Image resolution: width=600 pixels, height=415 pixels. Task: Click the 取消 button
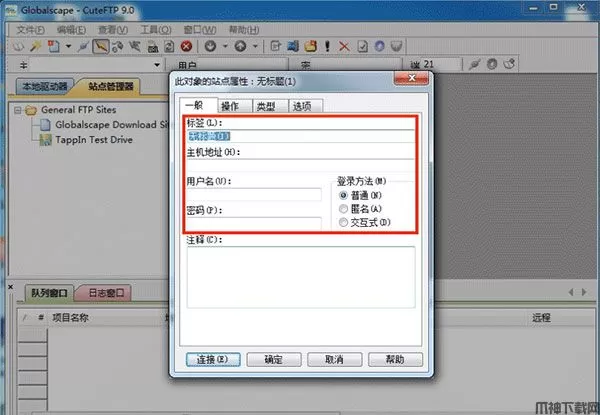pos(335,360)
